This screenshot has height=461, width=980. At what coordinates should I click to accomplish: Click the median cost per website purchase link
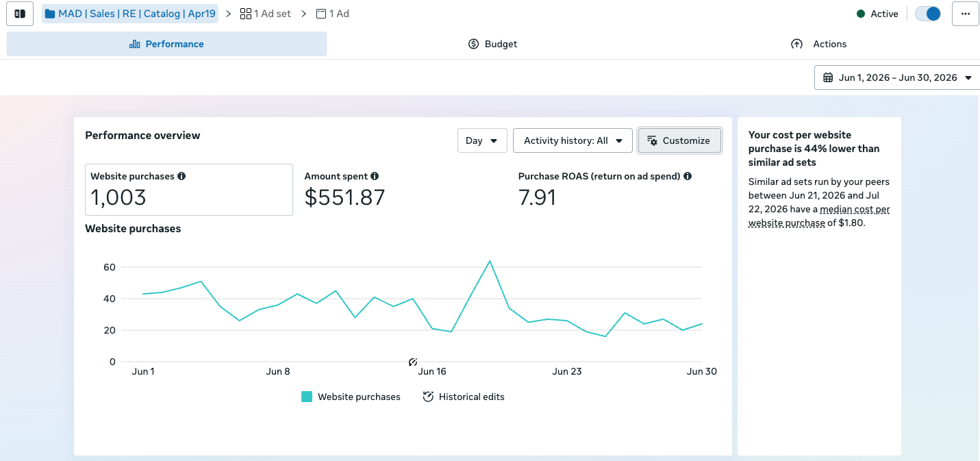819,216
